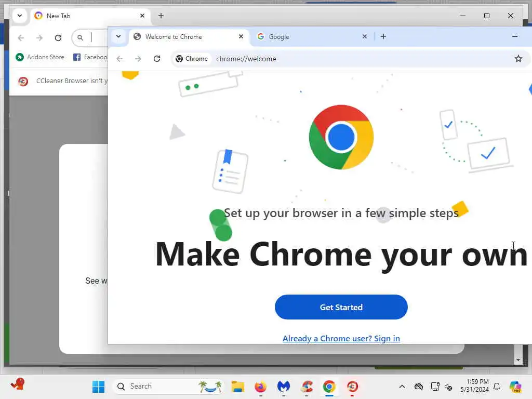Open Addons Store bookmark

(x=40, y=57)
